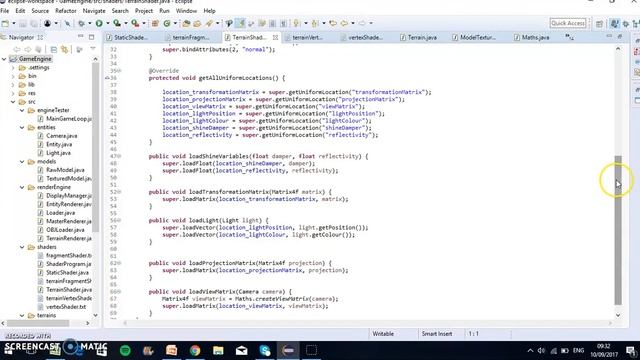
Task: Switch to the Terrain.java editor tab
Action: [422, 38]
